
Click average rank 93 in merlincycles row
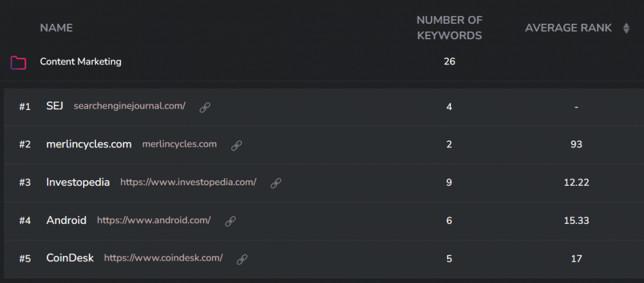pyautogui.click(x=576, y=144)
